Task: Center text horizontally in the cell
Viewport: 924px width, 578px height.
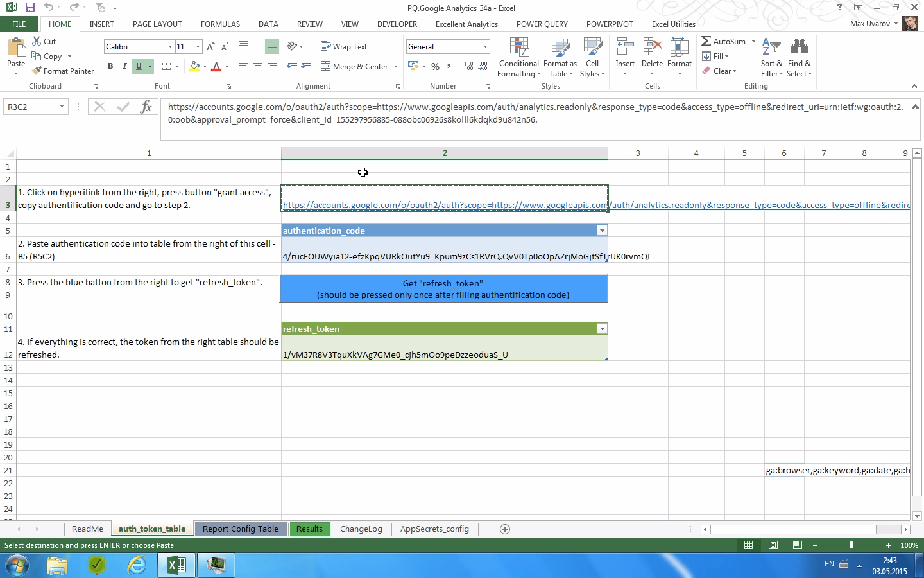Action: pos(257,66)
